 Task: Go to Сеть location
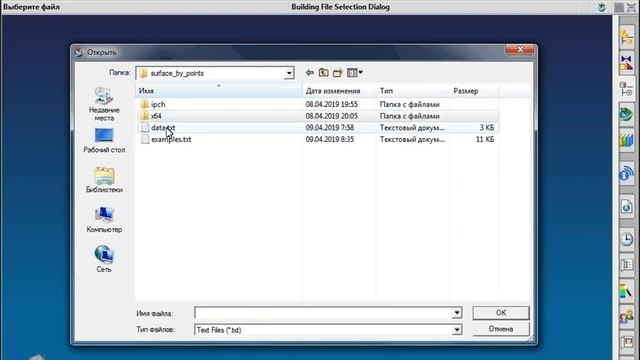point(104,259)
